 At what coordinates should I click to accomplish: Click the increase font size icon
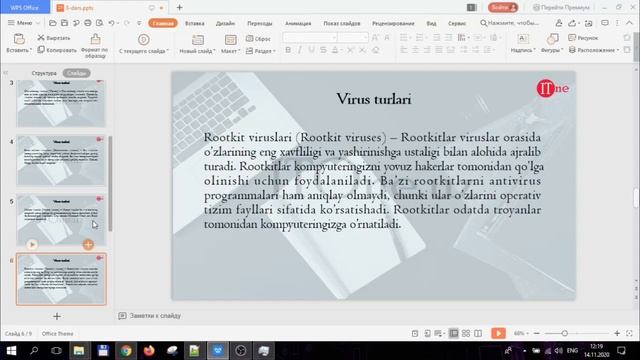tap(375, 38)
